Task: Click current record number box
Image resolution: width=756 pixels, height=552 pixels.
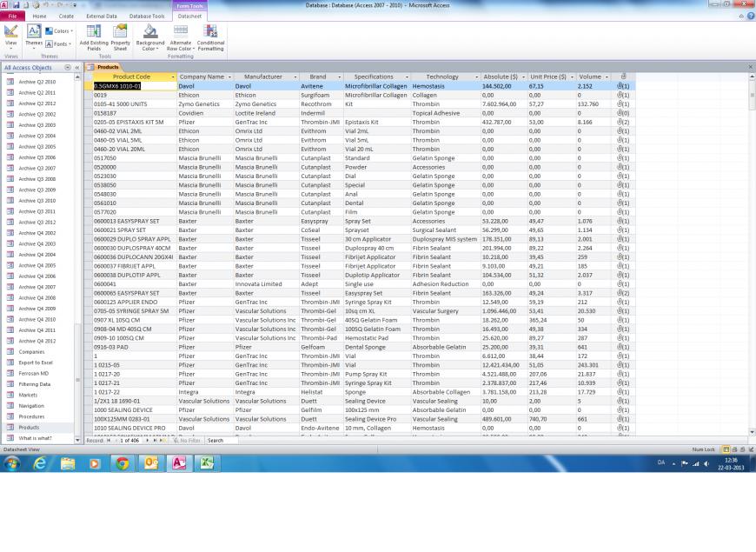Action: click(129, 441)
